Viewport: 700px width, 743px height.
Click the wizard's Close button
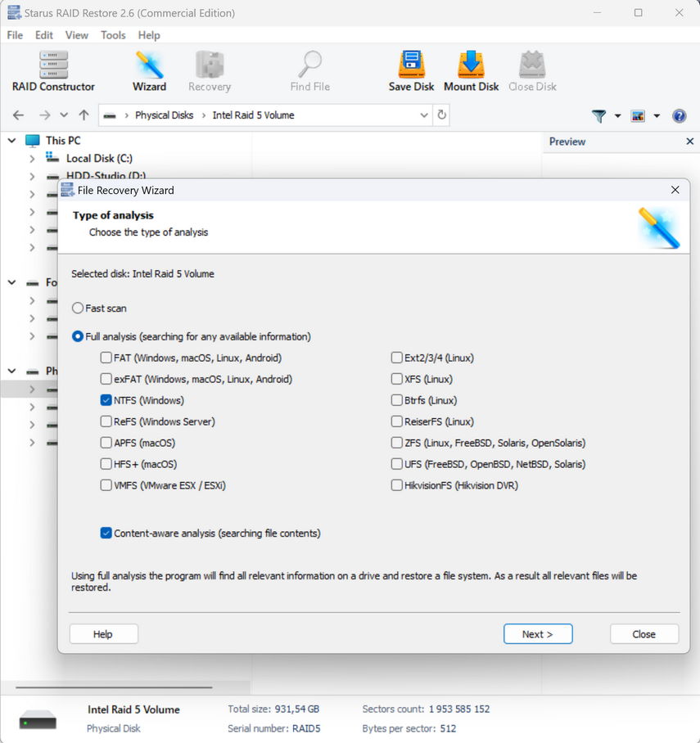(x=644, y=634)
